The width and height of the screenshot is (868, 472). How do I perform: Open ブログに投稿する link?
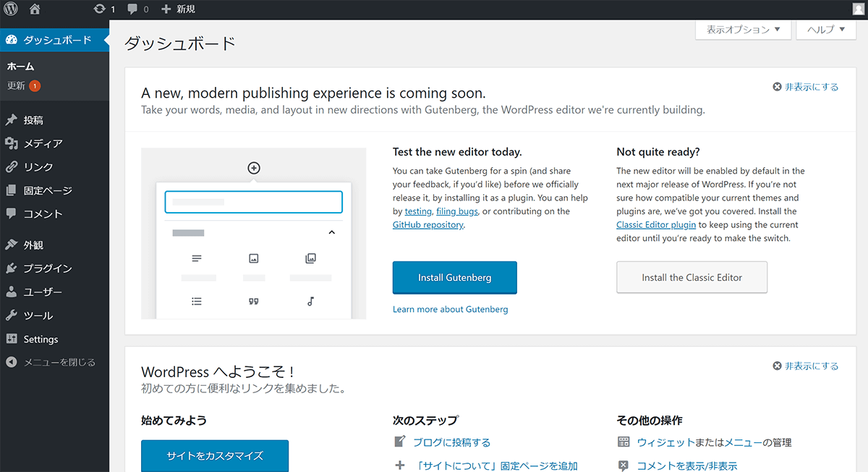click(451, 442)
